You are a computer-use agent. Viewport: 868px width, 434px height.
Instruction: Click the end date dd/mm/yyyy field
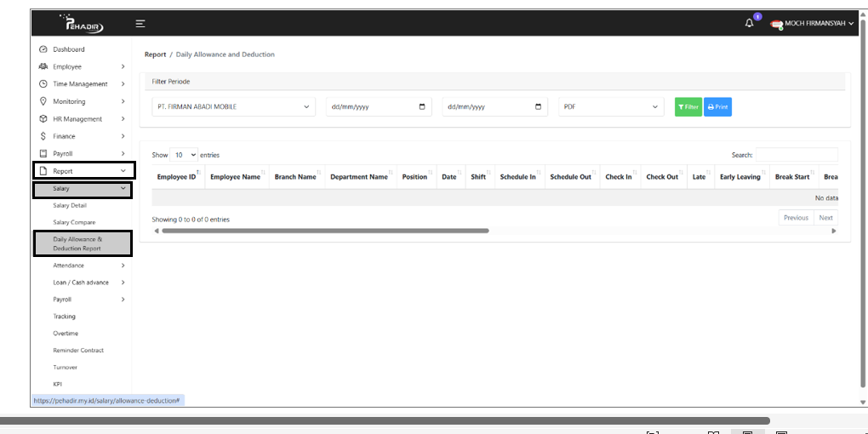tap(495, 107)
